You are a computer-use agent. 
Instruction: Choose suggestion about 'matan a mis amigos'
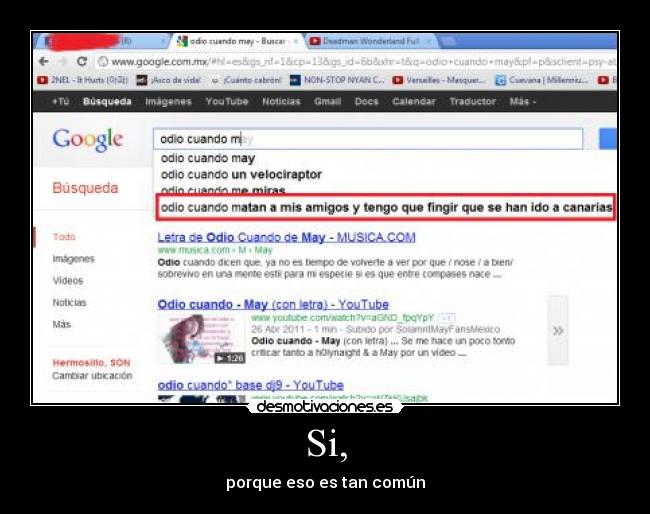point(386,207)
